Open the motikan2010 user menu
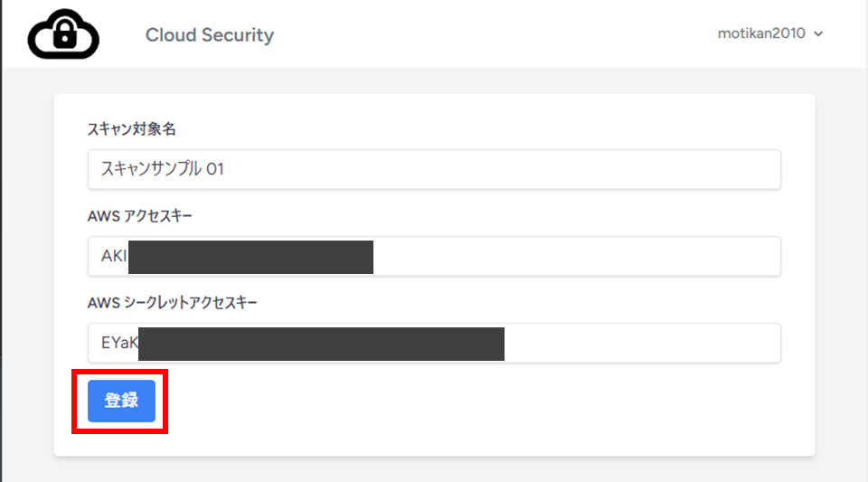 coord(761,33)
